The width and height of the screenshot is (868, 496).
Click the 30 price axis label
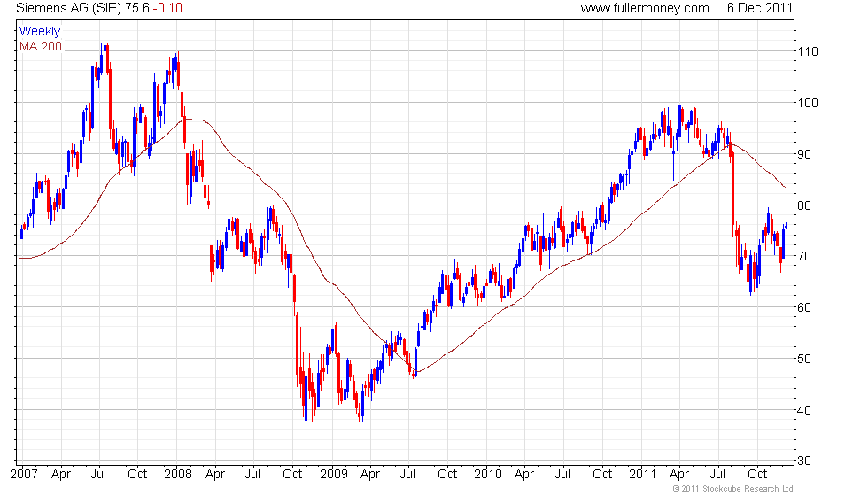tap(804, 461)
